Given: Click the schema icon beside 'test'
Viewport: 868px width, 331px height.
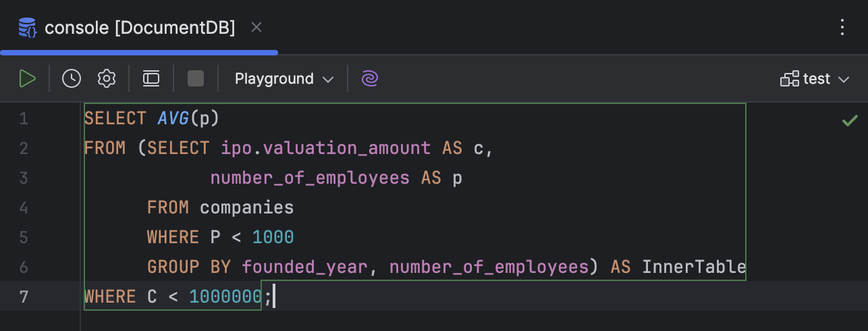Looking at the screenshot, I should [789, 79].
